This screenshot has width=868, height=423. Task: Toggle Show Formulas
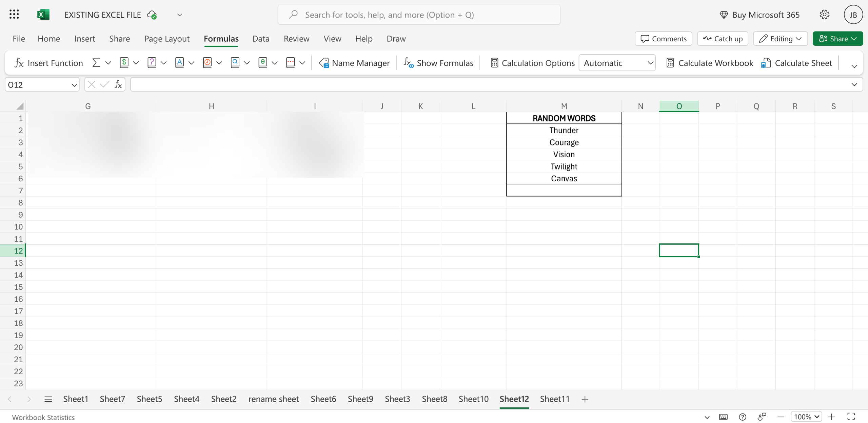tap(438, 63)
